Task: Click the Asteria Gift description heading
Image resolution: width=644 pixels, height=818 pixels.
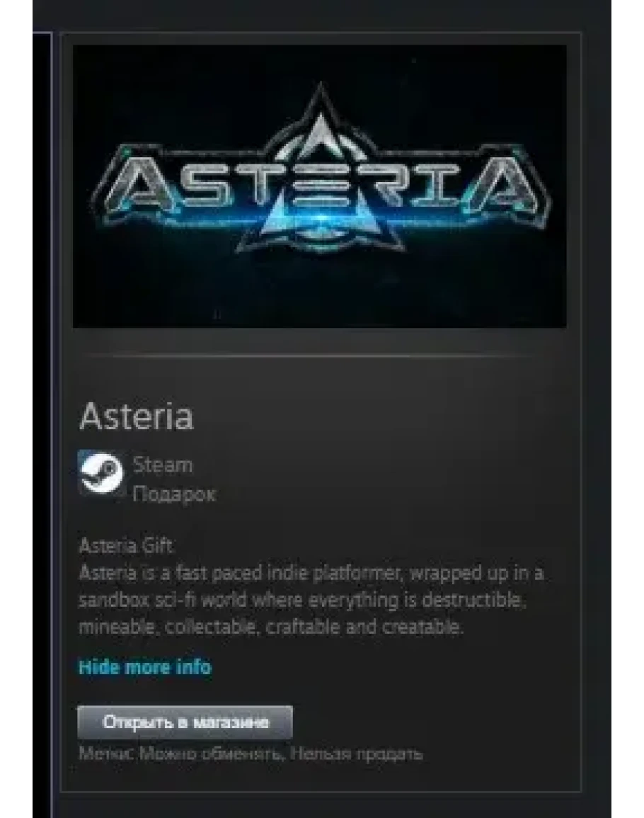Action: tap(126, 545)
